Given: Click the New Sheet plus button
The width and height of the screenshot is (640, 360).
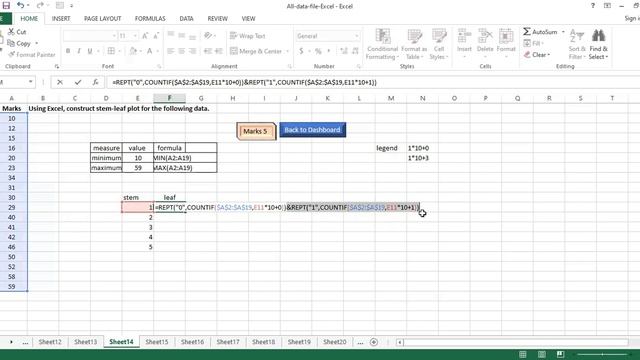Looking at the screenshot, I should [x=373, y=342].
